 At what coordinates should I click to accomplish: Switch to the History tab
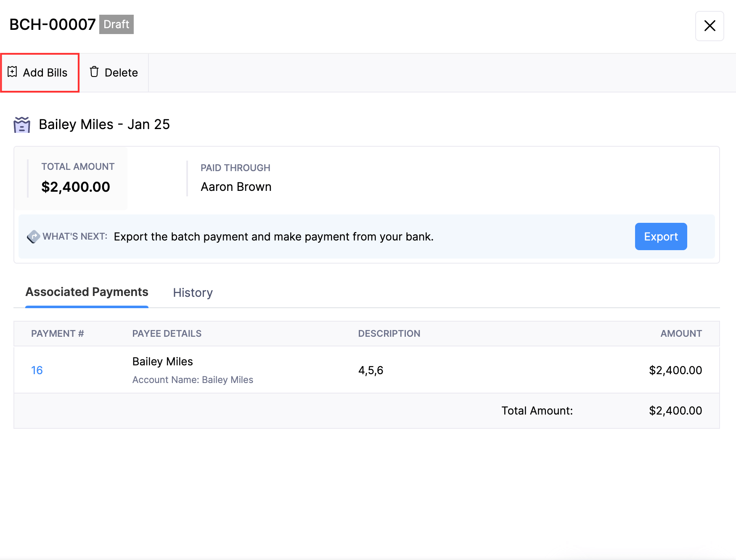[x=193, y=293]
